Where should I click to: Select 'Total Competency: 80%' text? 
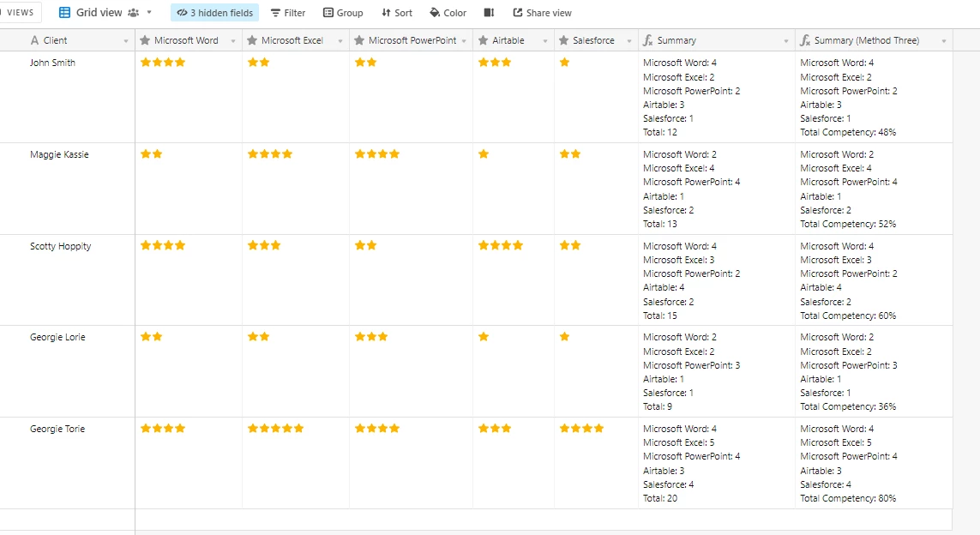tap(848, 498)
